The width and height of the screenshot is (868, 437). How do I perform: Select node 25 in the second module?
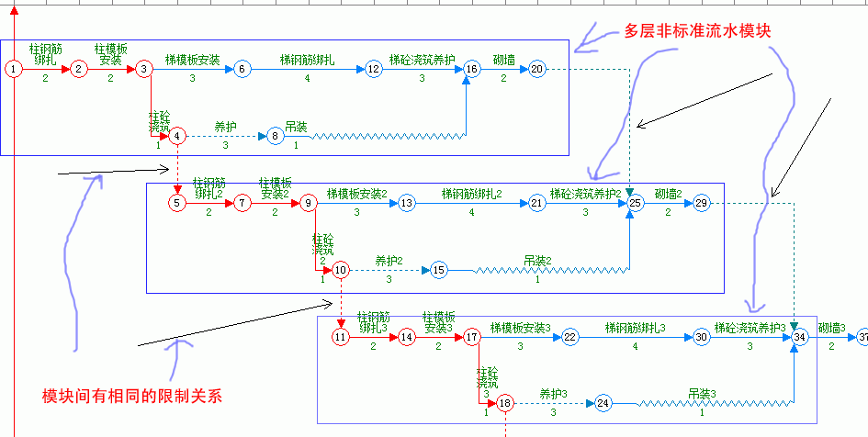coord(633,203)
